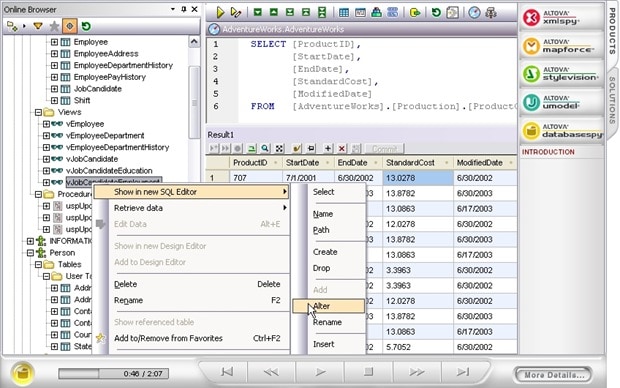Collapse the Procedures folder
This screenshot has height=388, width=620.
pos(38,194)
